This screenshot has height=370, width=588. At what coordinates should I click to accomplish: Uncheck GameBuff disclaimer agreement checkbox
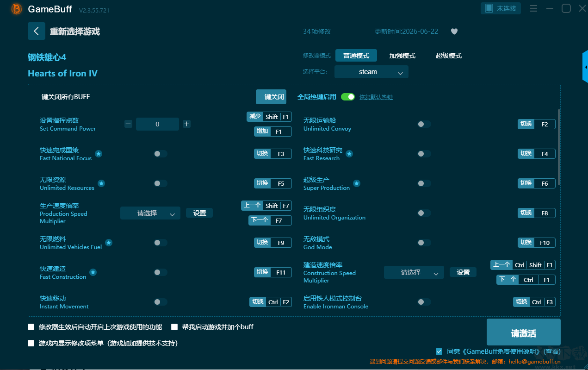click(439, 351)
